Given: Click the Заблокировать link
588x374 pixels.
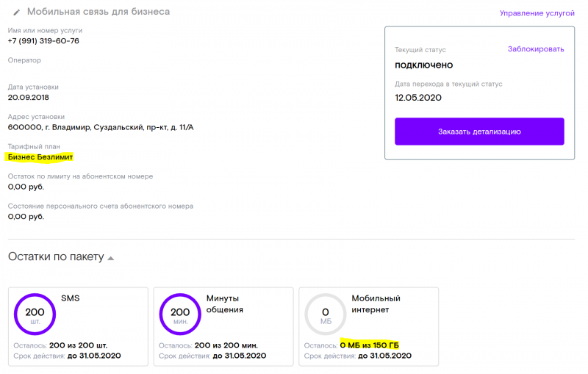Looking at the screenshot, I should coord(536,49).
